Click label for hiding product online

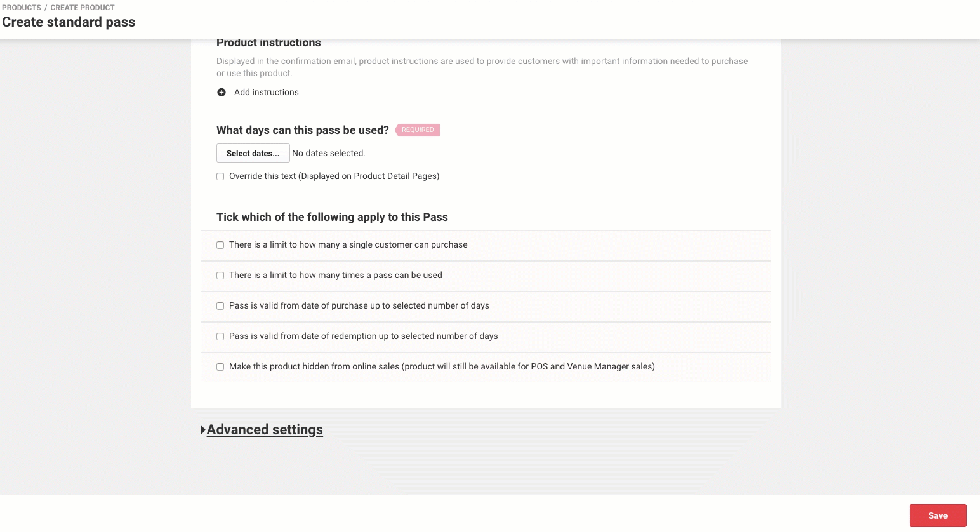point(442,366)
